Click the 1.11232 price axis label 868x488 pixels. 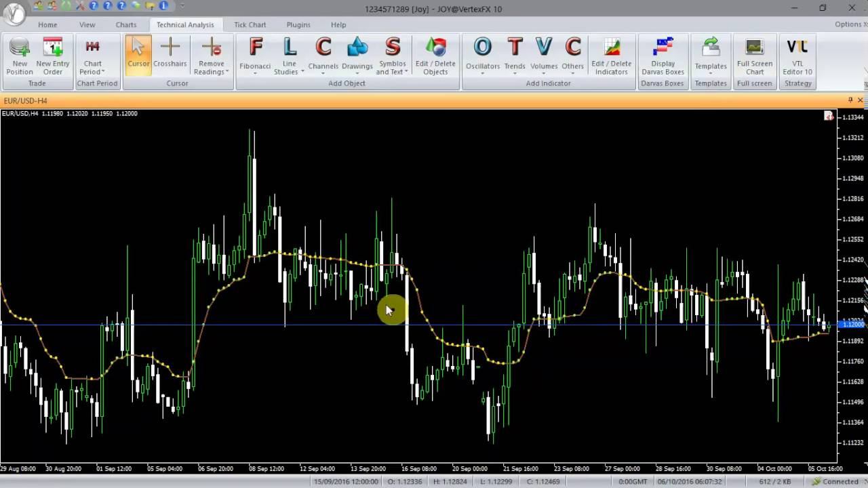(x=854, y=443)
